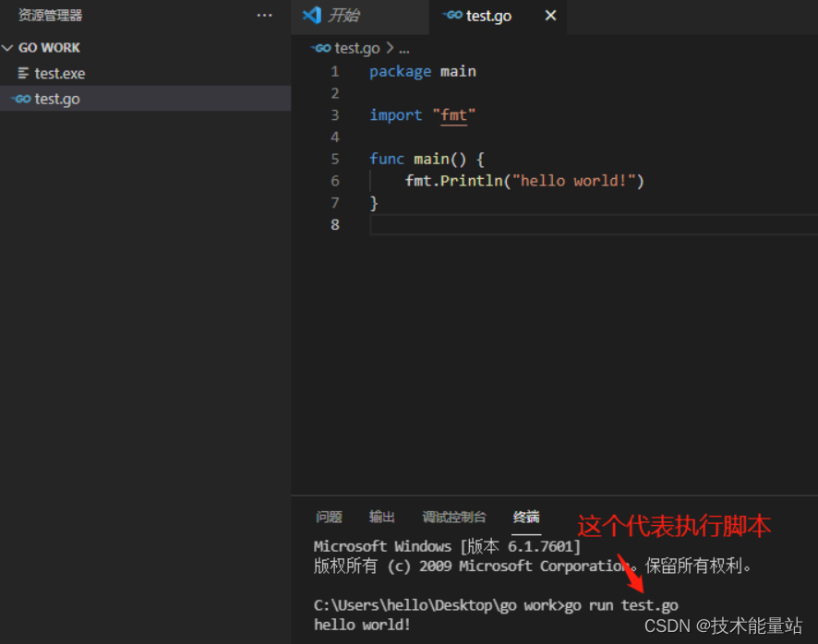Click the closing brace on line 7
The height and width of the screenshot is (644, 818).
[374, 203]
